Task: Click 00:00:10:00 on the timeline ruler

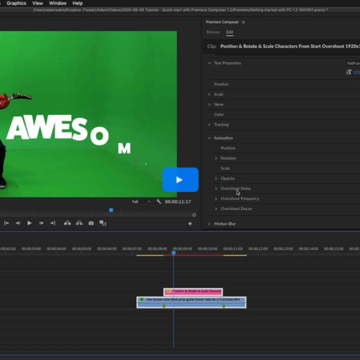Action: 208,249
